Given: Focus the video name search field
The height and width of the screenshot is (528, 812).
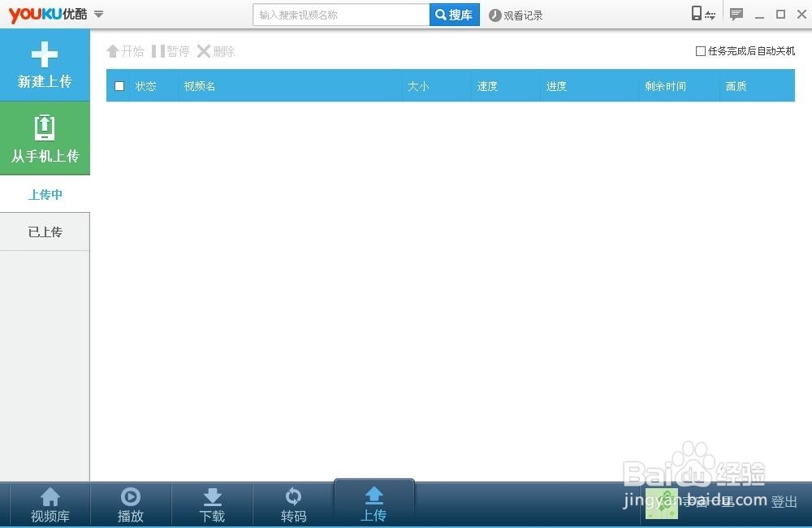Looking at the screenshot, I should (x=341, y=15).
